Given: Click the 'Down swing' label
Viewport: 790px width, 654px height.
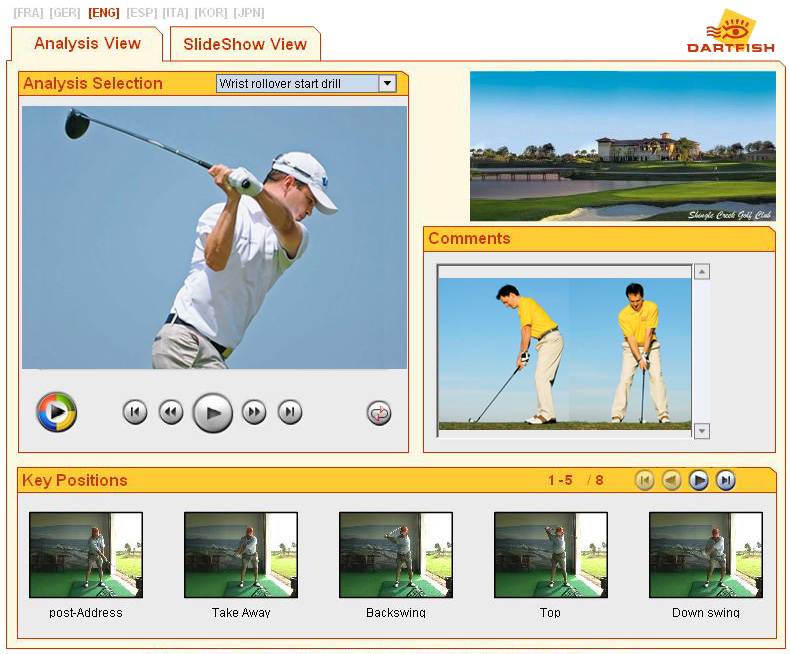Looking at the screenshot, I should [706, 613].
